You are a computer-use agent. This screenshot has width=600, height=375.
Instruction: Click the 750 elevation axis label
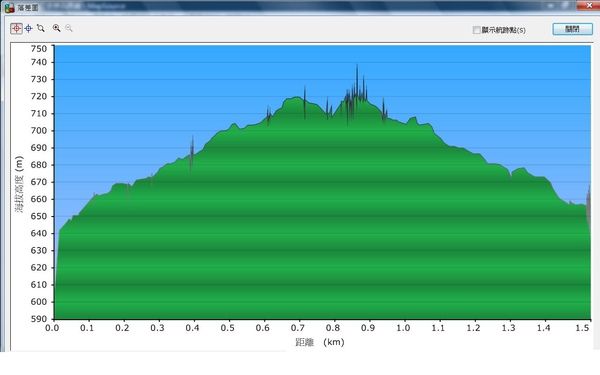pyautogui.click(x=39, y=49)
